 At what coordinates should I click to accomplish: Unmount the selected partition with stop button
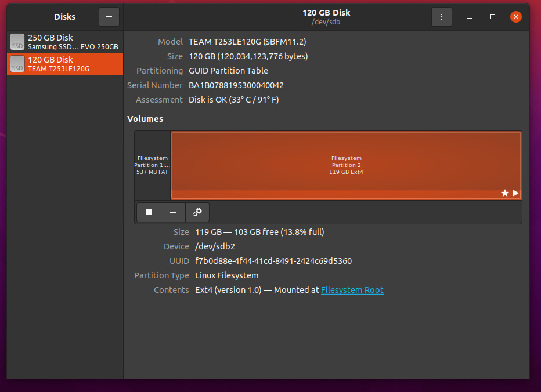point(149,212)
